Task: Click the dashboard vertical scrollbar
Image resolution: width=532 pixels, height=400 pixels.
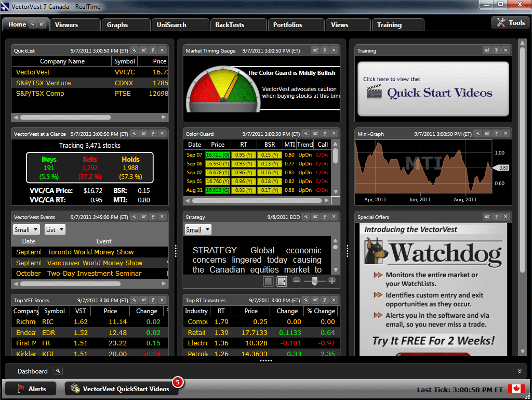Action: point(523,160)
